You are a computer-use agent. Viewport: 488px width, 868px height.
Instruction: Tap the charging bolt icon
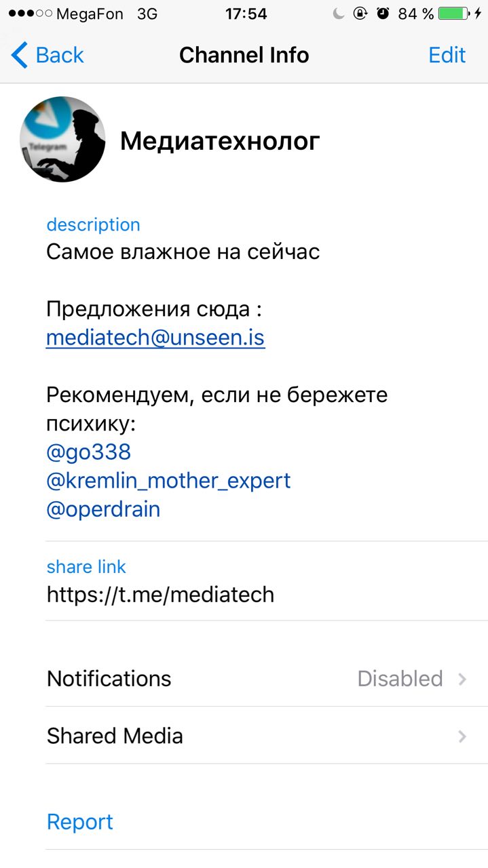pyautogui.click(x=478, y=14)
